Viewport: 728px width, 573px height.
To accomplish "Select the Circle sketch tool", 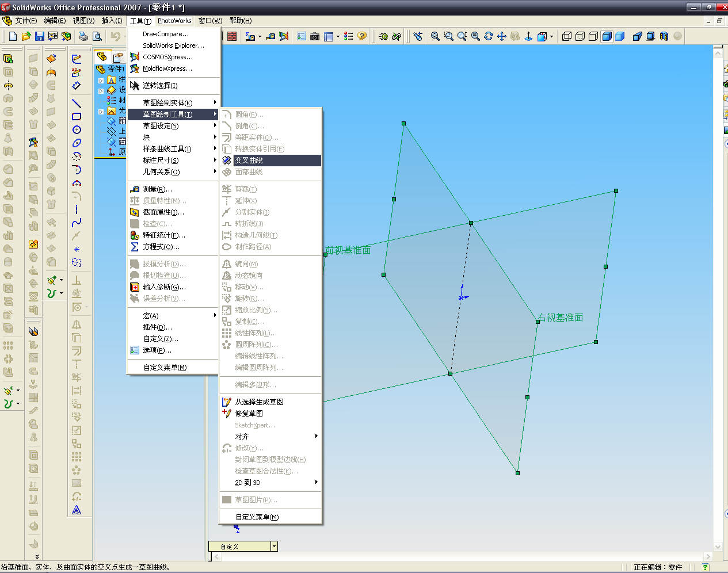I will 77,130.
